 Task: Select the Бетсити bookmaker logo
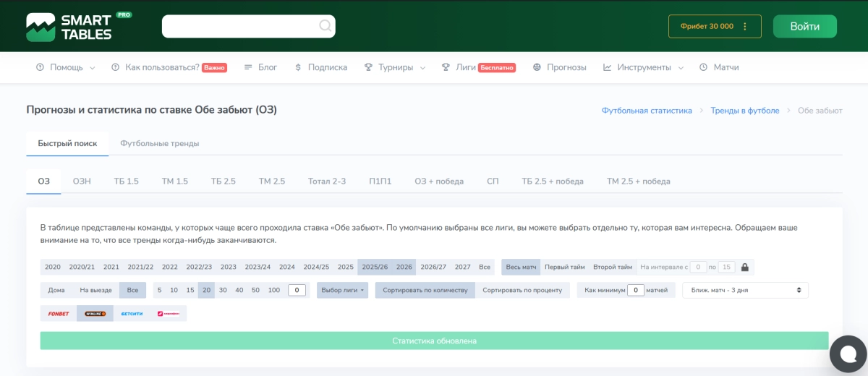coord(132,313)
